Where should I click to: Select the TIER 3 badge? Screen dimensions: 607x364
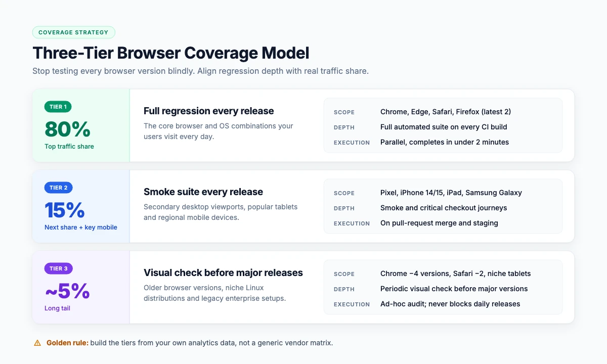pos(59,268)
